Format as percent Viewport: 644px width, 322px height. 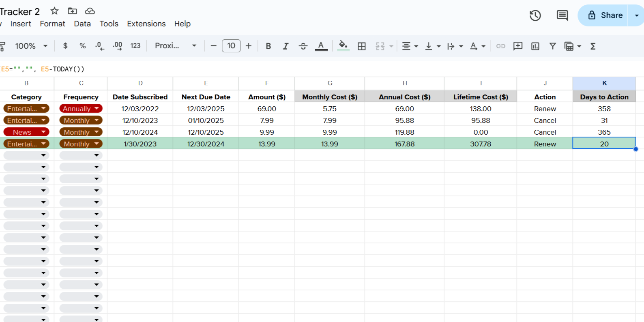click(82, 46)
